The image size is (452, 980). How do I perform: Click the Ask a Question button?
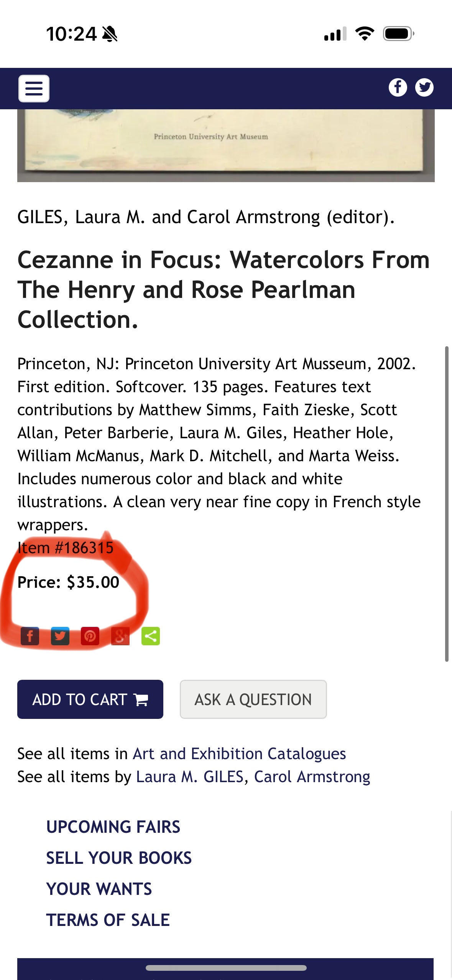[x=253, y=699]
